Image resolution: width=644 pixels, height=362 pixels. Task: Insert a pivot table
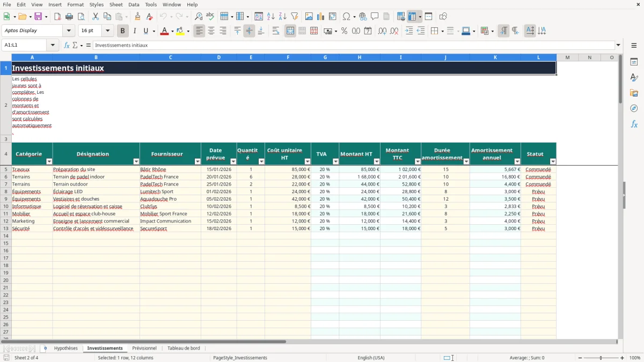(x=333, y=17)
